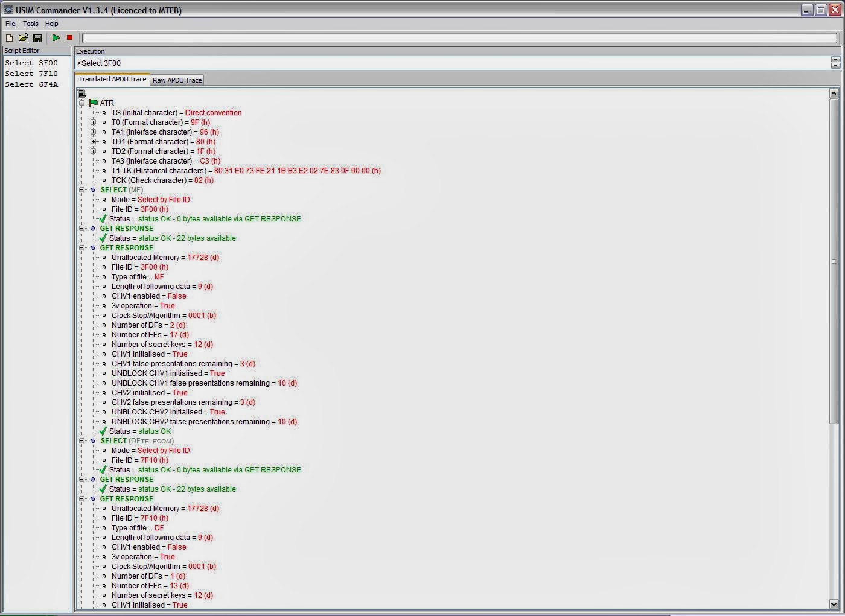Image resolution: width=845 pixels, height=616 pixels.
Task: Click the empty toolbar input field
Action: [x=459, y=38]
